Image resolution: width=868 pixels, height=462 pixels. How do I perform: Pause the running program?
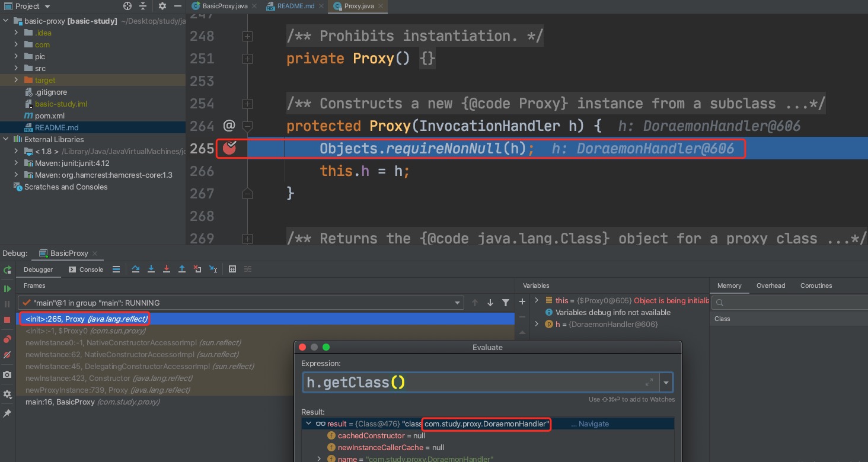tap(7, 304)
